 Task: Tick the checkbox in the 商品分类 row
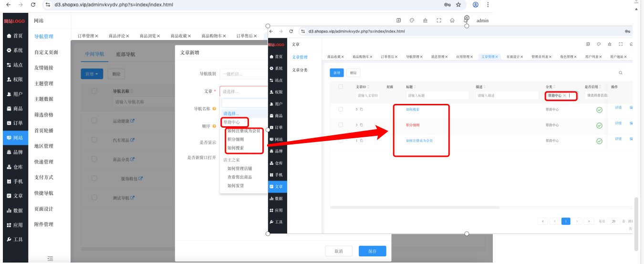94,159
